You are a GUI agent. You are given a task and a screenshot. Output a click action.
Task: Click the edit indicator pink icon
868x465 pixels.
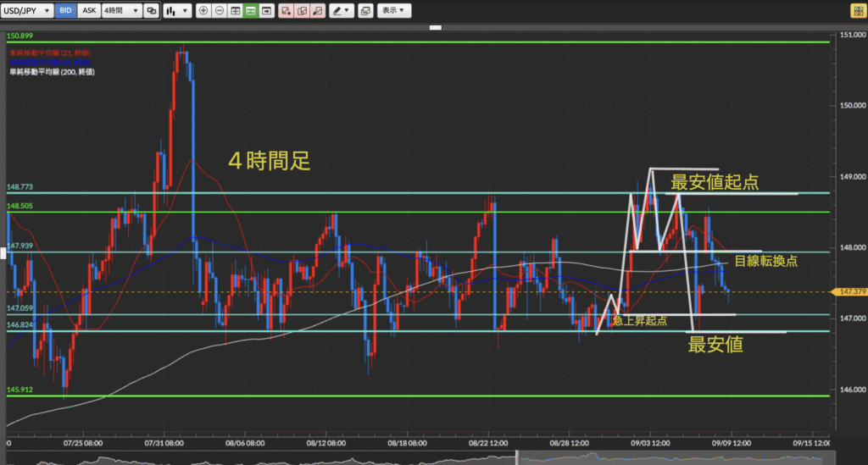[302, 10]
